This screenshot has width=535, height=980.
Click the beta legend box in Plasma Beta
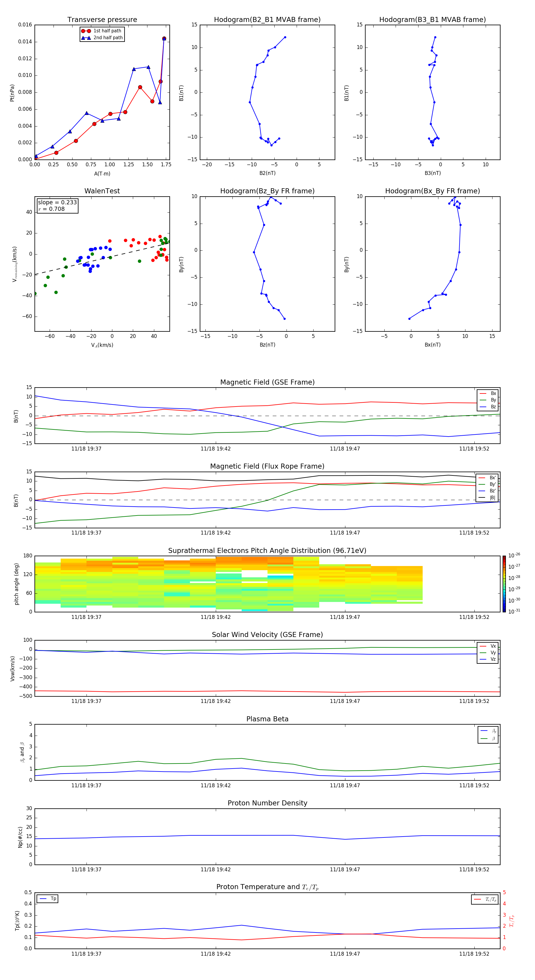(488, 735)
